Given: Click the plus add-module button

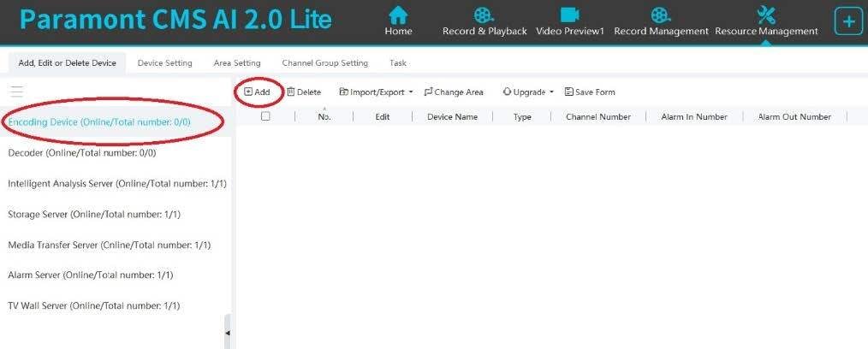Looking at the screenshot, I should tap(848, 22).
